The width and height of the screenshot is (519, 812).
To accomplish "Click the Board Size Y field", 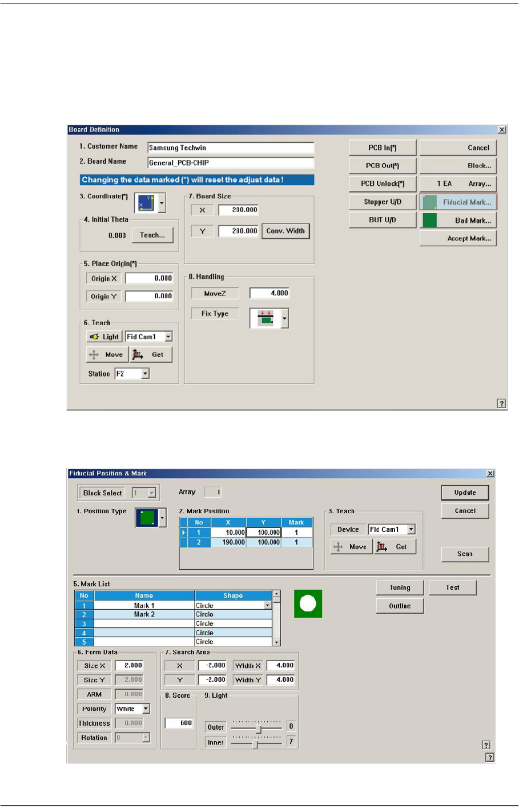I will click(239, 231).
